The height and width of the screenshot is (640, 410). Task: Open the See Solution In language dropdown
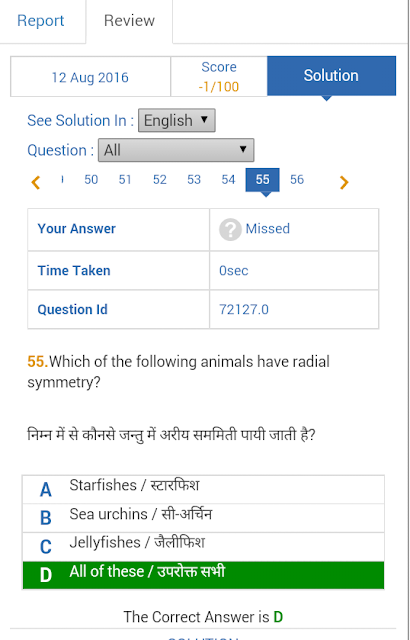point(177,120)
